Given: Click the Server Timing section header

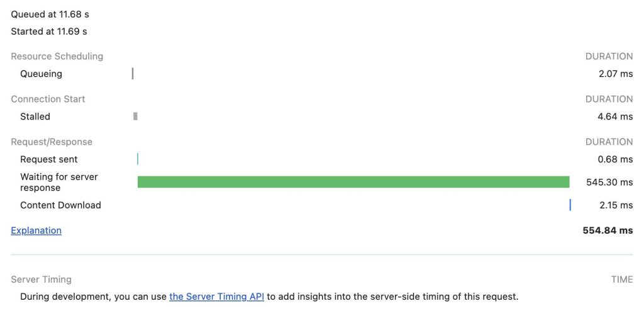Looking at the screenshot, I should (41, 280).
